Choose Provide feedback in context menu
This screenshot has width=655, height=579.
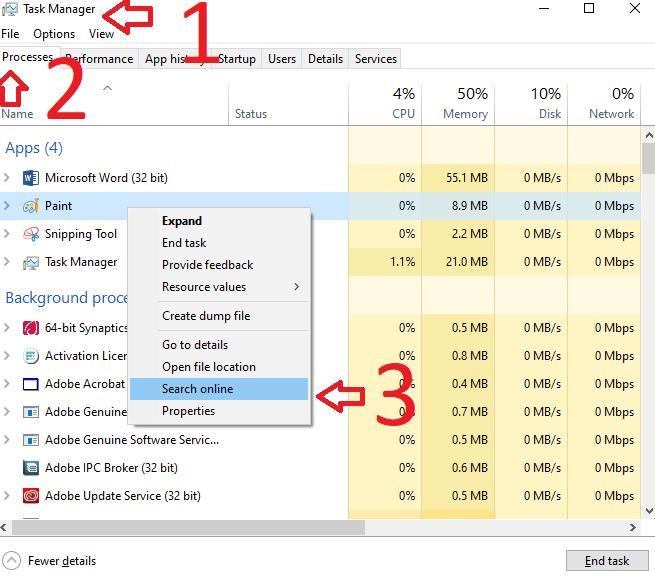(219, 265)
